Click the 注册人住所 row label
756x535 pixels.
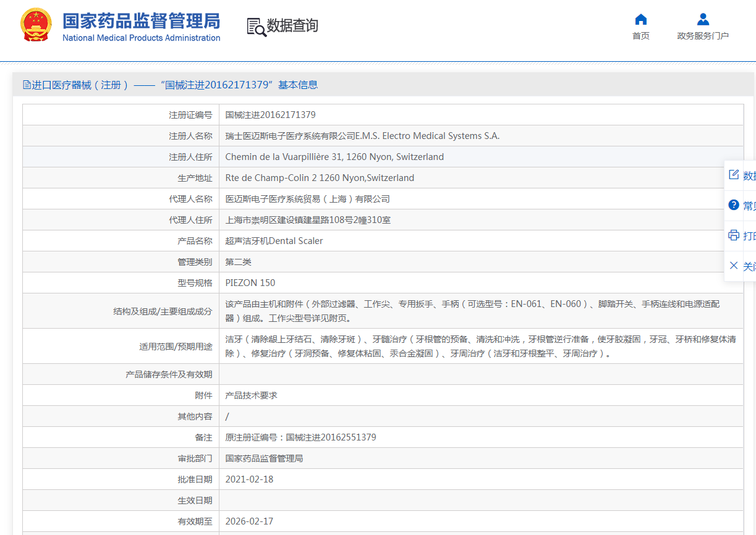[190, 157]
